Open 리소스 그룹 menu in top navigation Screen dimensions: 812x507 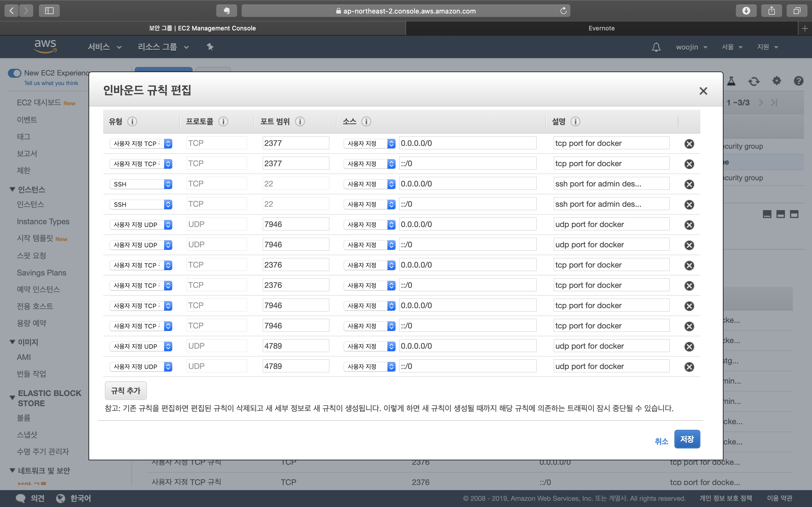164,47
